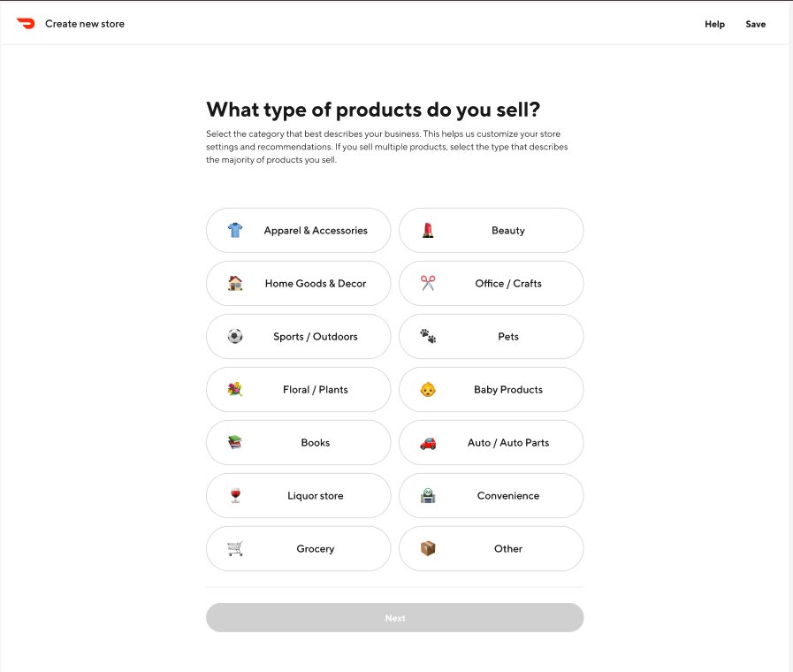
Task: Click the lipstick icon on the Beauty tile
Action: click(428, 230)
